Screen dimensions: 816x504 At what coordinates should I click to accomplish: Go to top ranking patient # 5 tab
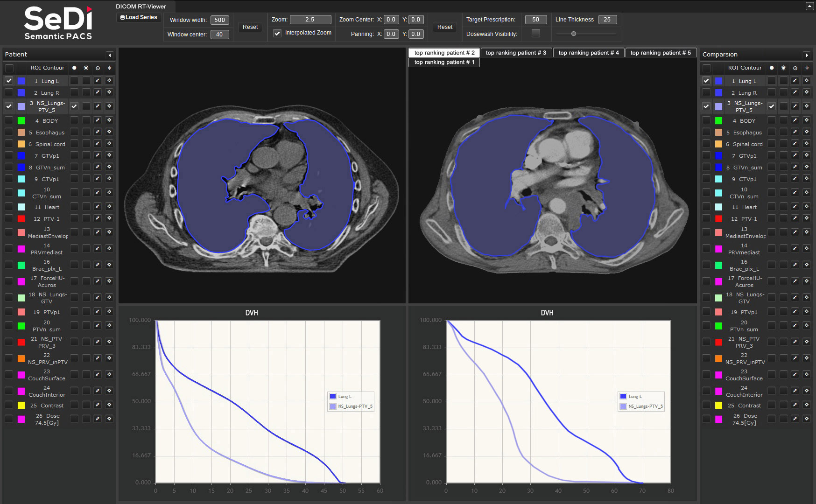tap(661, 53)
